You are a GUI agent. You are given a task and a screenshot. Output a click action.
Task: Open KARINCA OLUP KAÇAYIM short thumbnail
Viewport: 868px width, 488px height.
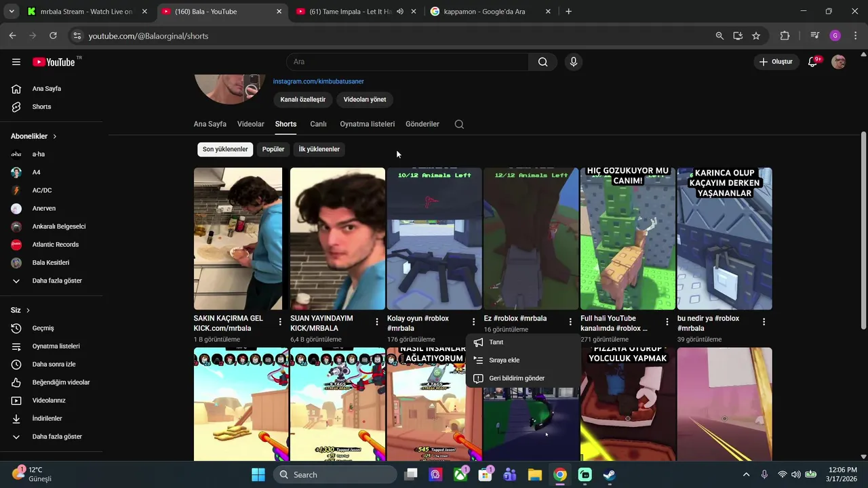click(724, 239)
